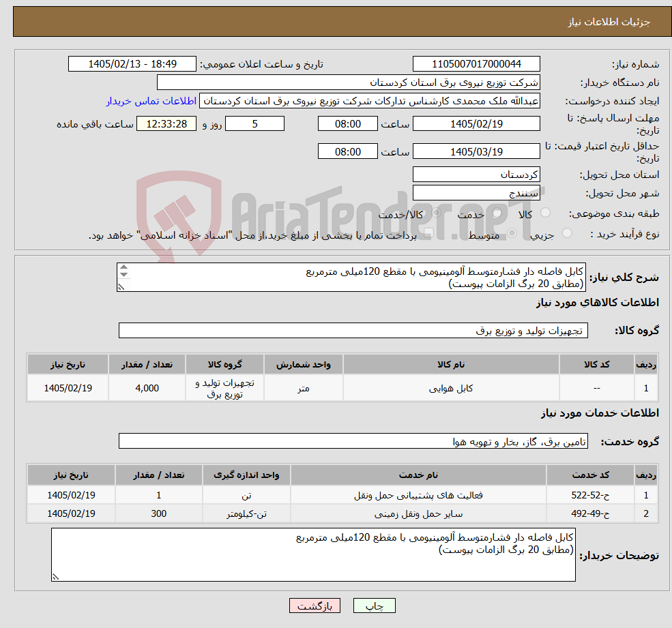Click the buyer organization name field

pyautogui.click(x=348, y=83)
